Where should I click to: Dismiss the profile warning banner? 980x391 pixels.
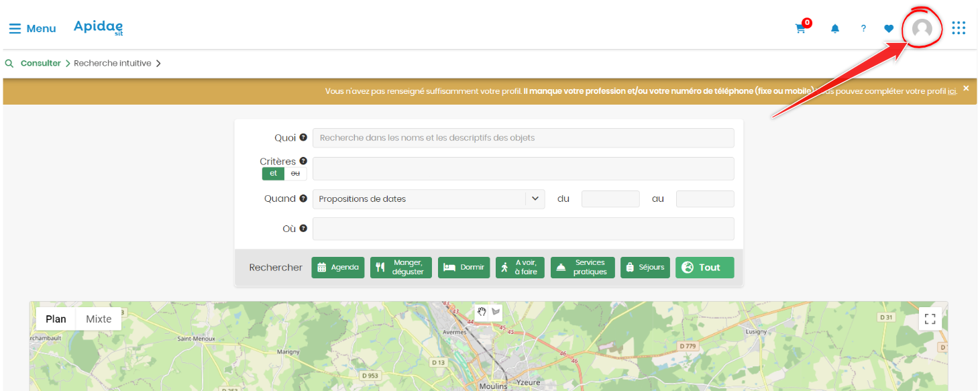coord(966,88)
